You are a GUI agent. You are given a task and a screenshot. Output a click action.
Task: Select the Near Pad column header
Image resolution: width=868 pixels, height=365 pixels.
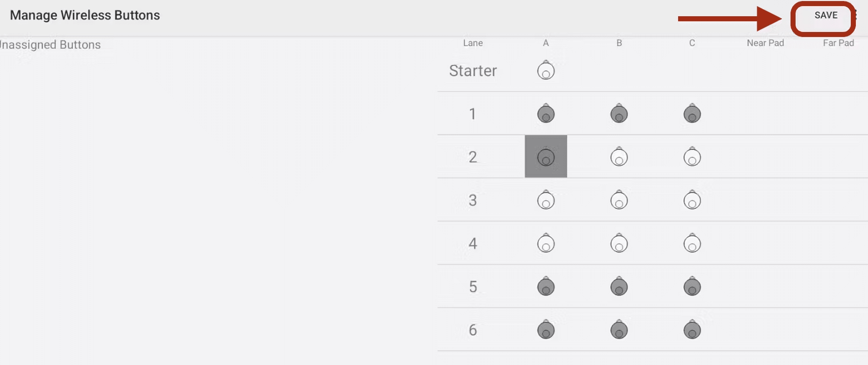click(x=765, y=43)
